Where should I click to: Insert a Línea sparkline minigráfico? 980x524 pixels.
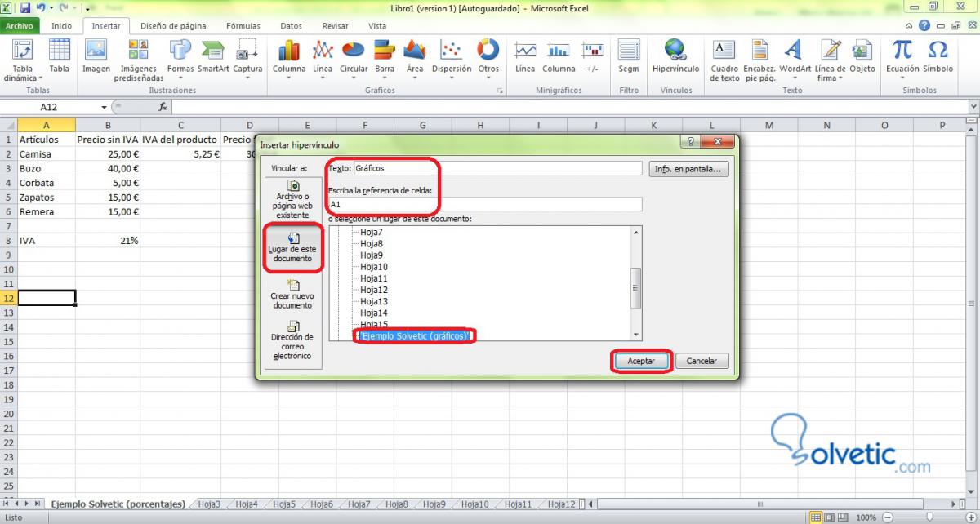tap(525, 56)
